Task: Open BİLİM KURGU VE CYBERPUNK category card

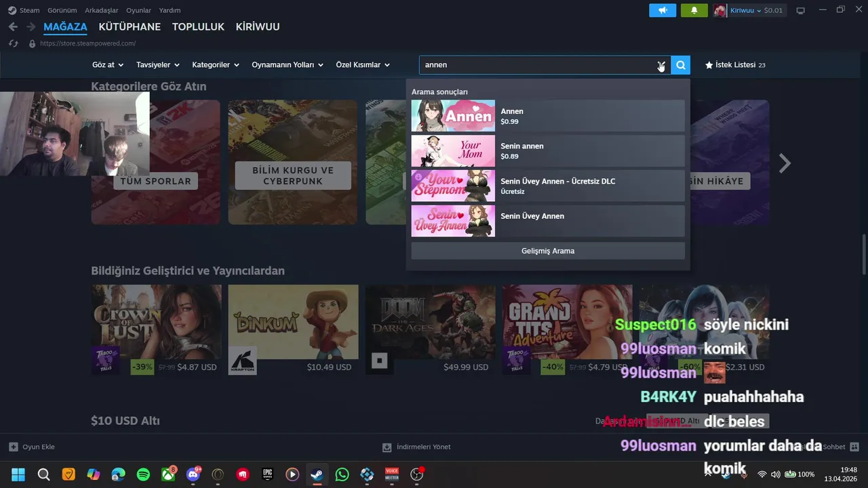Action: [293, 162]
